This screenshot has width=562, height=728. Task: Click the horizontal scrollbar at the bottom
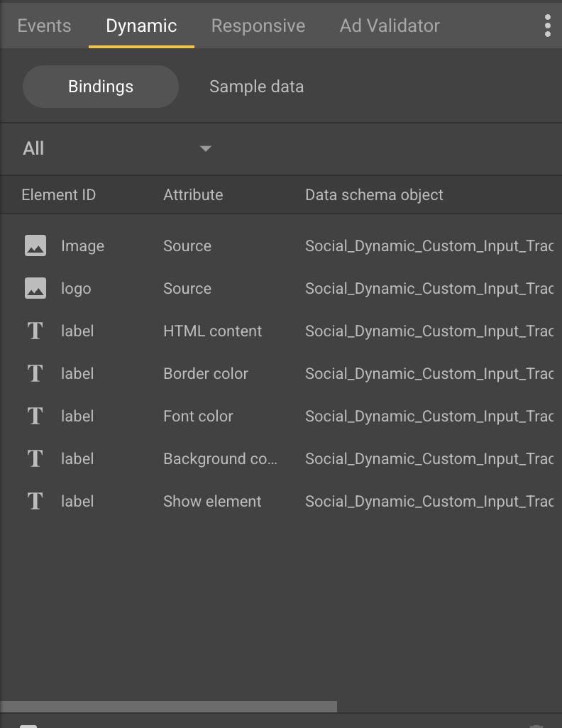(167, 705)
